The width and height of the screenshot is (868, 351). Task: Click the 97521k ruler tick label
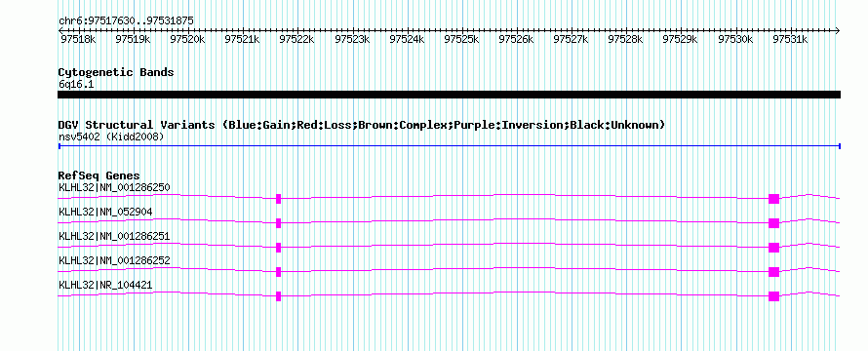tap(243, 39)
